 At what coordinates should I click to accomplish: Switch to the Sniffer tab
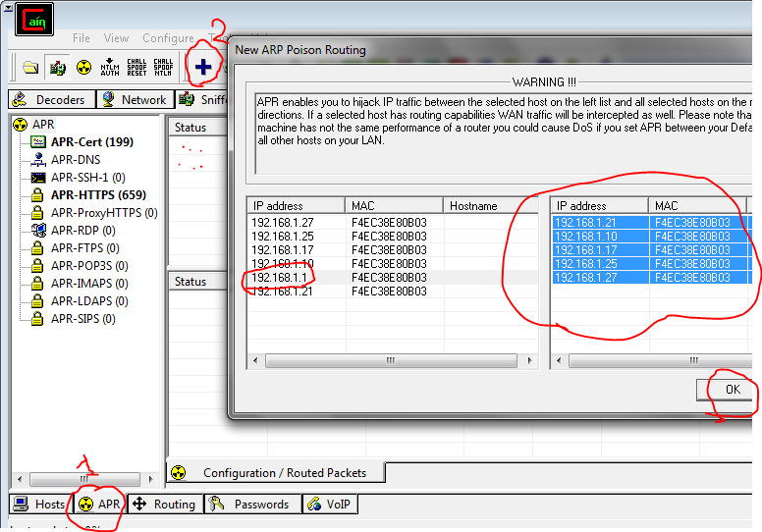(202, 99)
